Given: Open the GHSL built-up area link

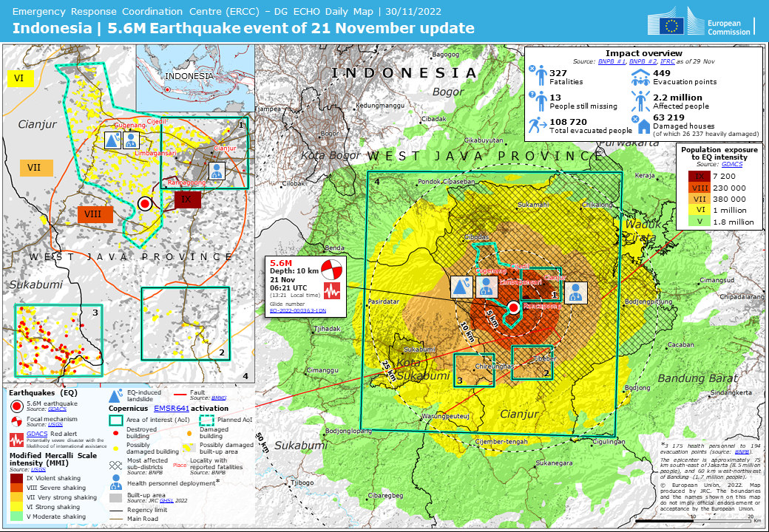Looking at the screenshot, I should point(167,500).
